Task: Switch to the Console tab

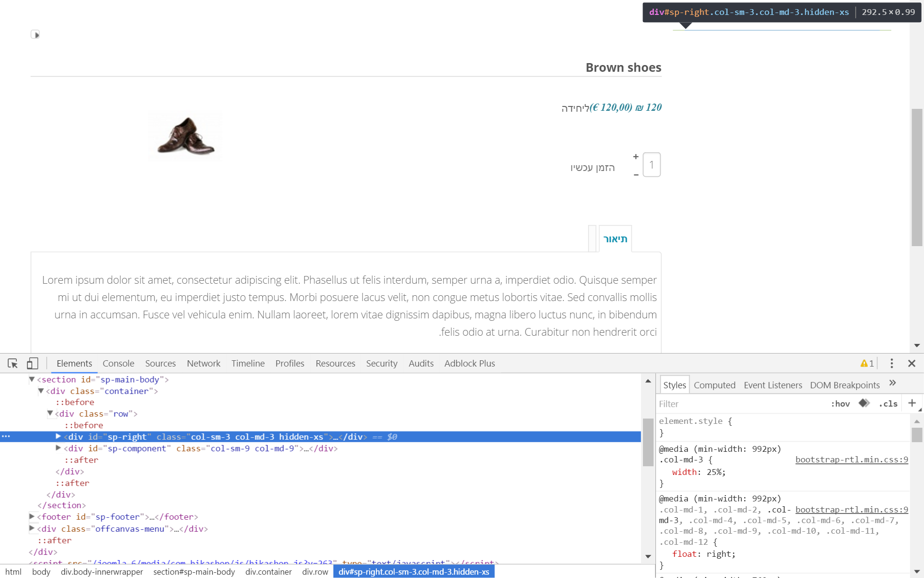Action: click(x=118, y=363)
